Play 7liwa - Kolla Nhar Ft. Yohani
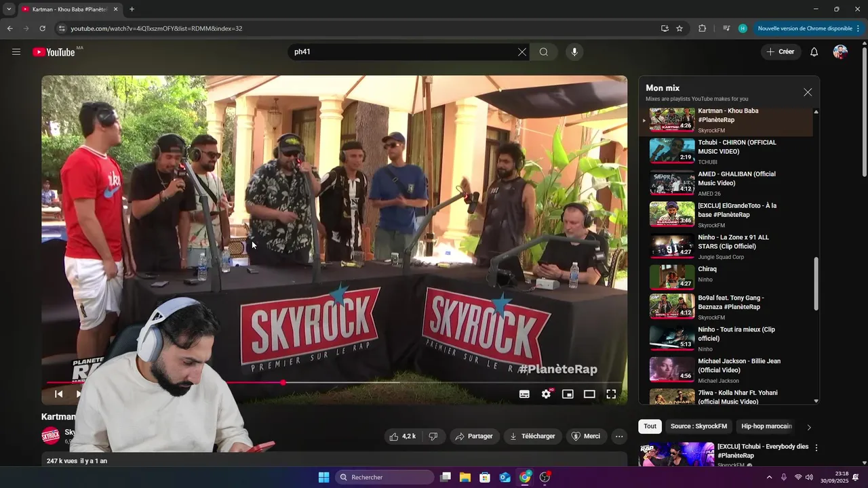 (726, 396)
